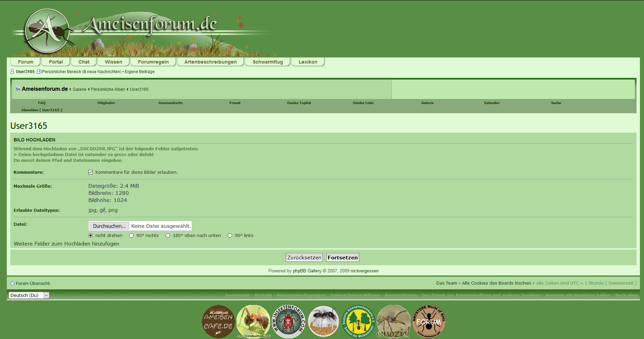The width and height of the screenshot is (644, 339).
Task: Open the Antstore World of Ants forum badge
Action: 429,322
